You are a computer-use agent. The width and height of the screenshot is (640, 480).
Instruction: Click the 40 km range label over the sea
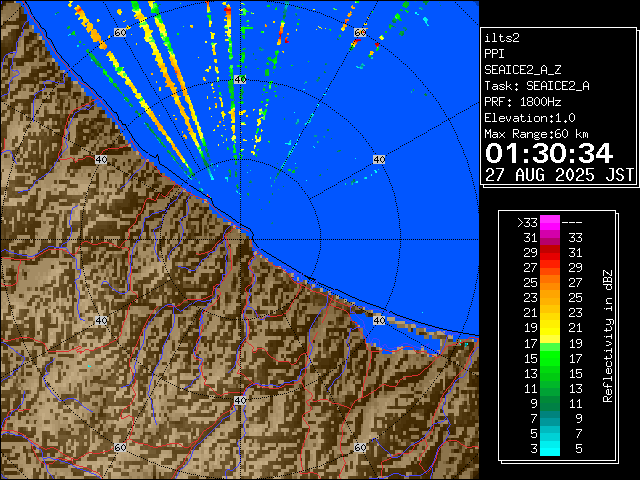point(378,159)
